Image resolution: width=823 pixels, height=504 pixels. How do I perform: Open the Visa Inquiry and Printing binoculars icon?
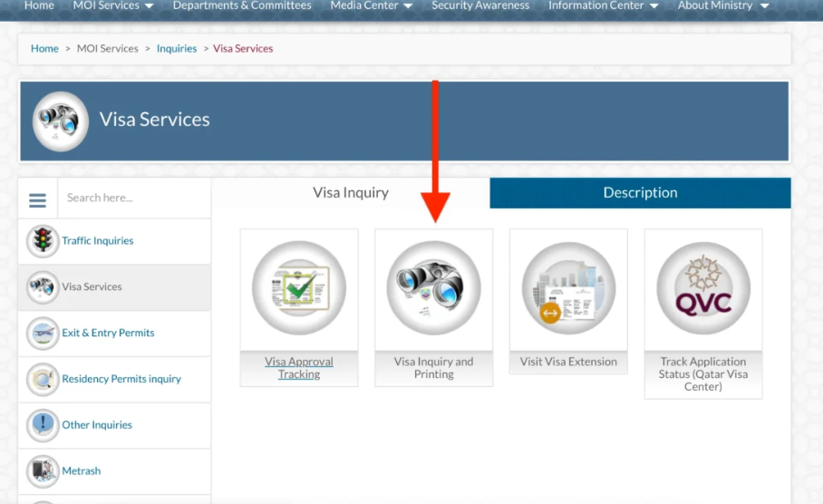point(434,287)
